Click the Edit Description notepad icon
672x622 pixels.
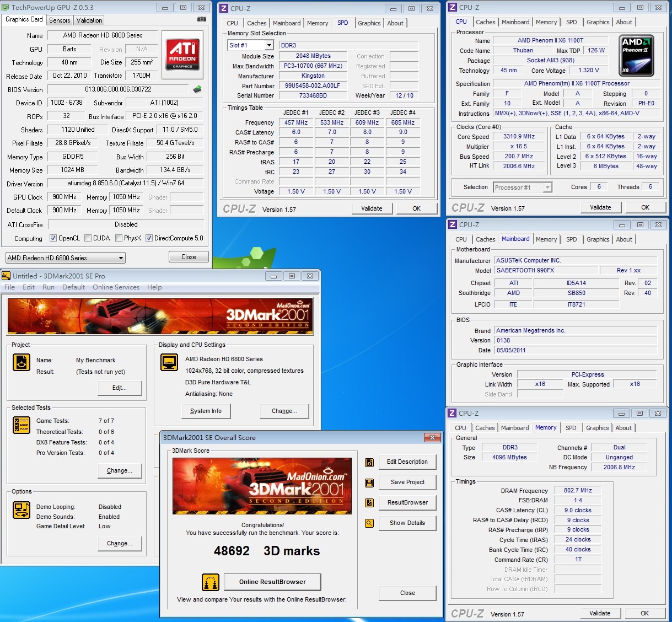[369, 462]
